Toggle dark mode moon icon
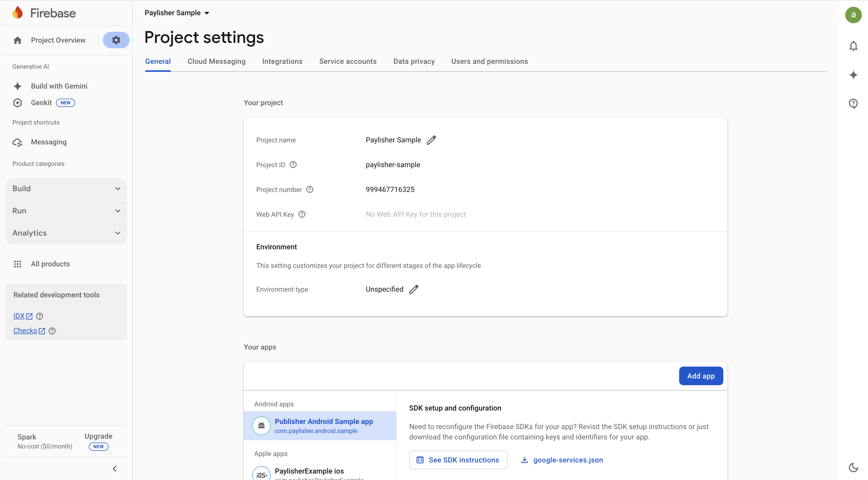 point(853,468)
